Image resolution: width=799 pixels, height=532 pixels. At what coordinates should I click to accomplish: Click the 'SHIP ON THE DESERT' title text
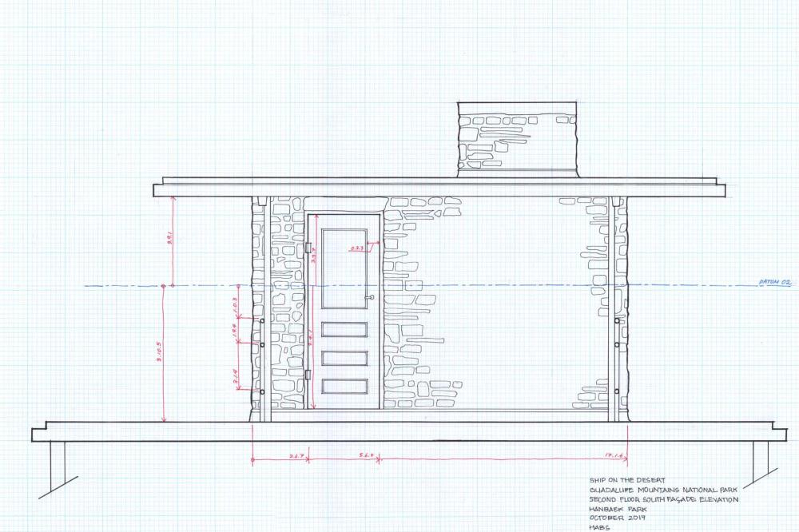(622, 480)
